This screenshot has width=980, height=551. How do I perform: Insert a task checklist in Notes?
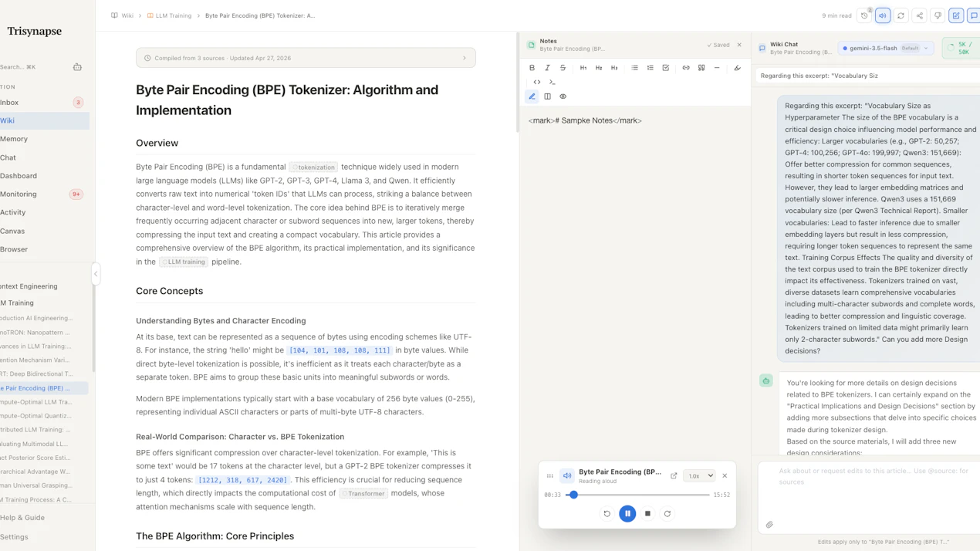point(666,68)
